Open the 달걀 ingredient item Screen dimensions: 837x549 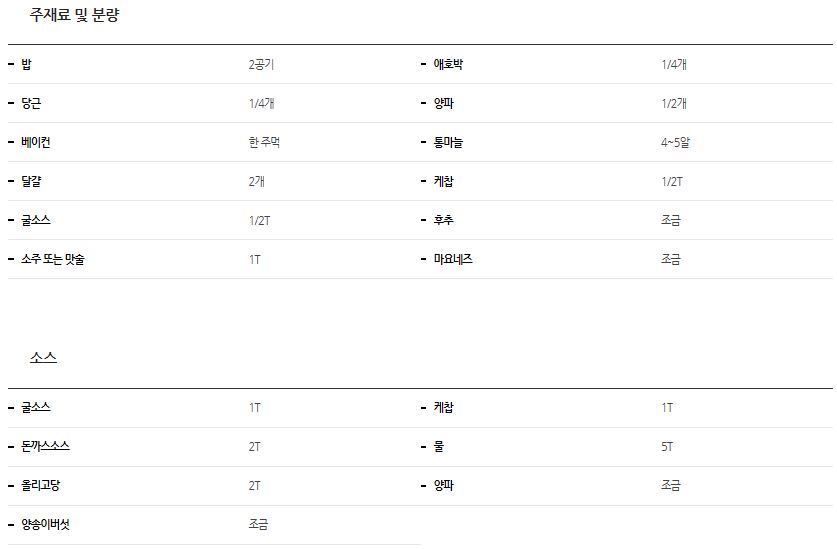31,181
